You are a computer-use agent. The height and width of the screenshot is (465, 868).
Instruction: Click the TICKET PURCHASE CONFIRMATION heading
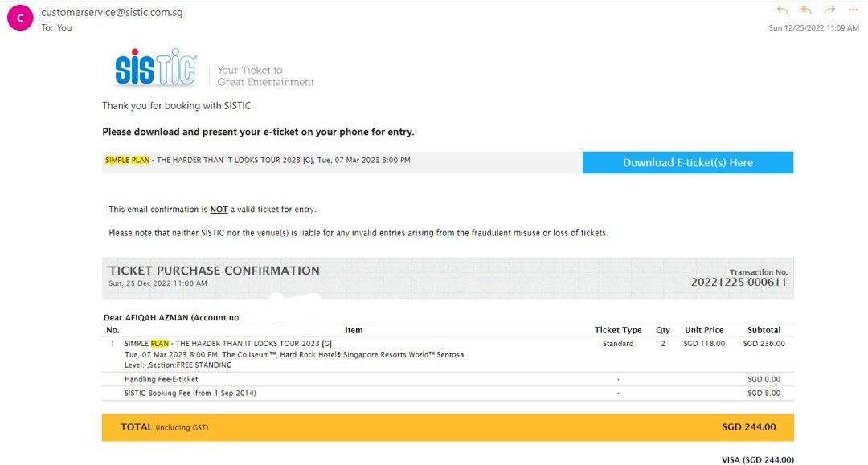click(x=214, y=271)
